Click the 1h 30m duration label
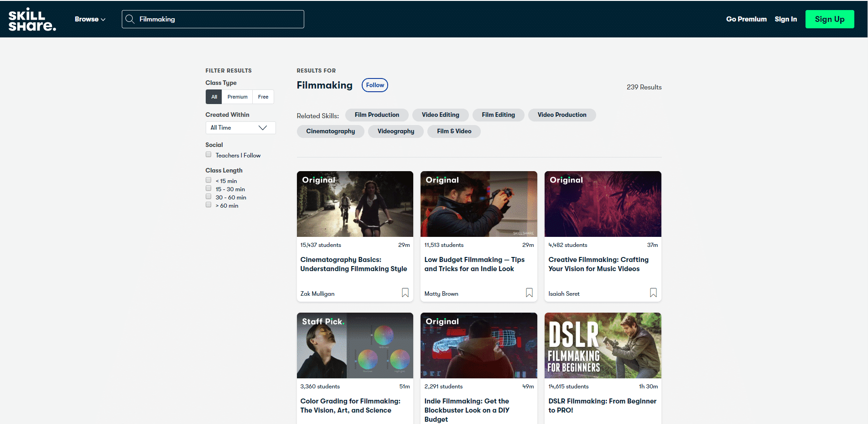The height and width of the screenshot is (424, 868). (648, 387)
